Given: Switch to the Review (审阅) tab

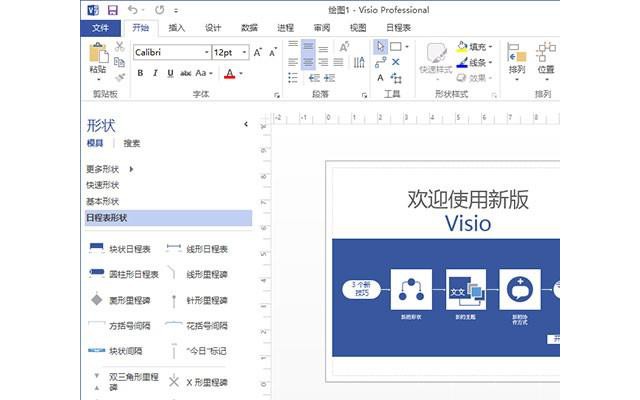Looking at the screenshot, I should coord(322,28).
